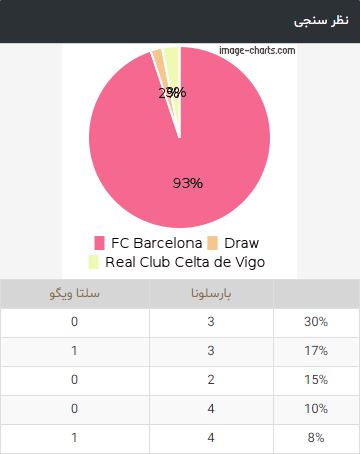Click the Draw legend label

[x=241, y=243]
